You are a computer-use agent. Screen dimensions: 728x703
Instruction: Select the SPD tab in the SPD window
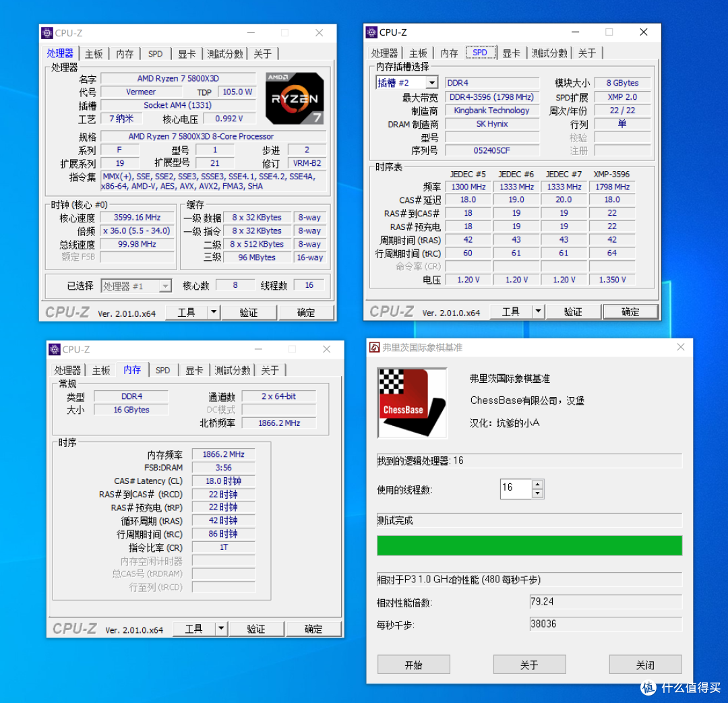pos(480,53)
